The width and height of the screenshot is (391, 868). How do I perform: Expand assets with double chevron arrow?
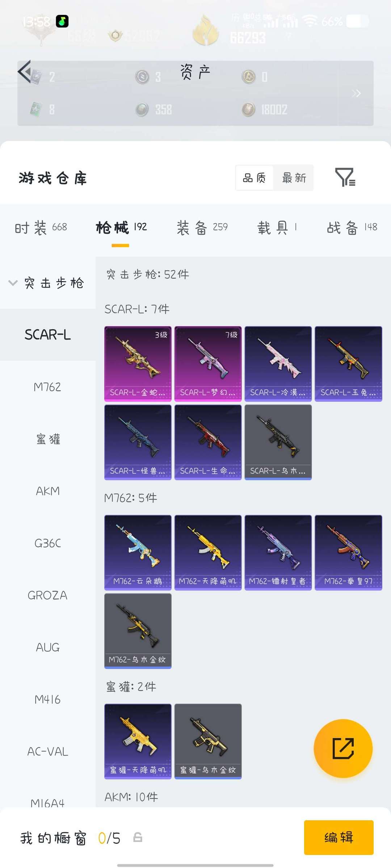(356, 93)
